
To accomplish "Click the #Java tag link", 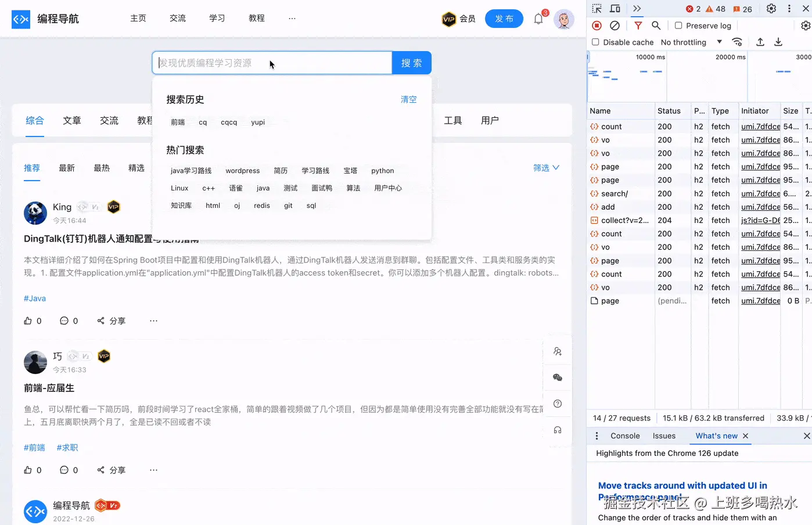I will point(35,299).
